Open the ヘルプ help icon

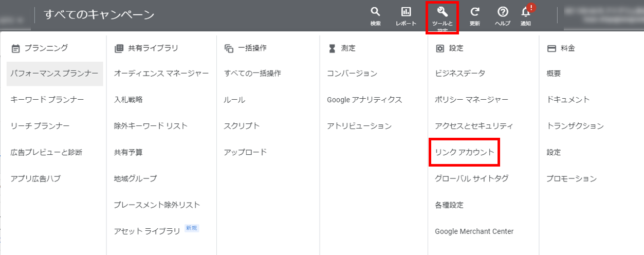502,12
